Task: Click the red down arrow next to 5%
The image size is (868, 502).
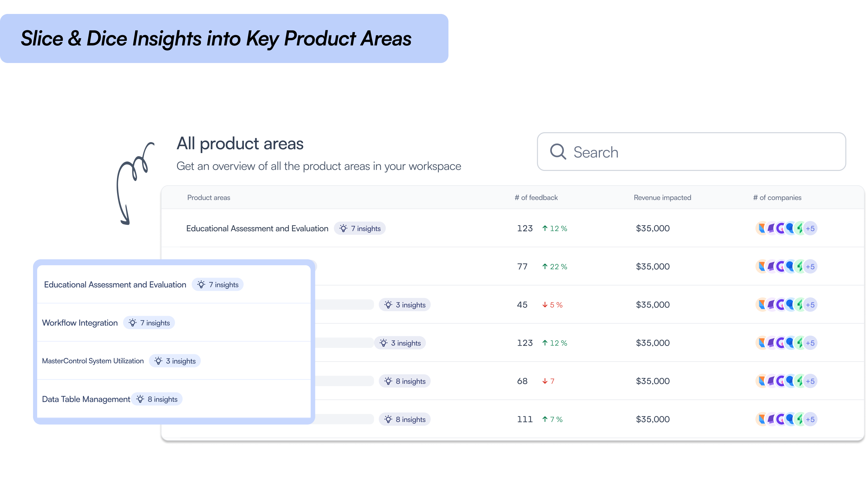Action: coord(545,305)
